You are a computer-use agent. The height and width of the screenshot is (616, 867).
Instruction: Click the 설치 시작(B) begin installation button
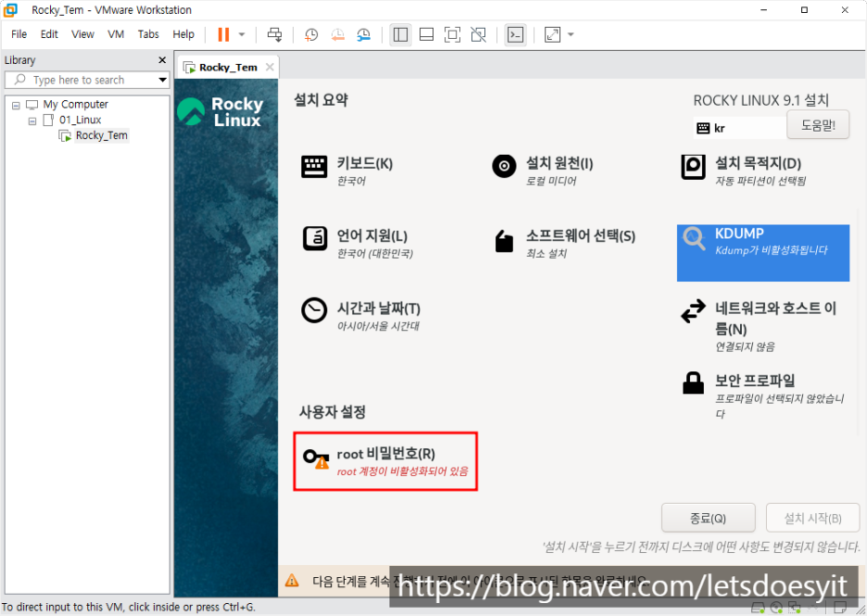pos(813,518)
